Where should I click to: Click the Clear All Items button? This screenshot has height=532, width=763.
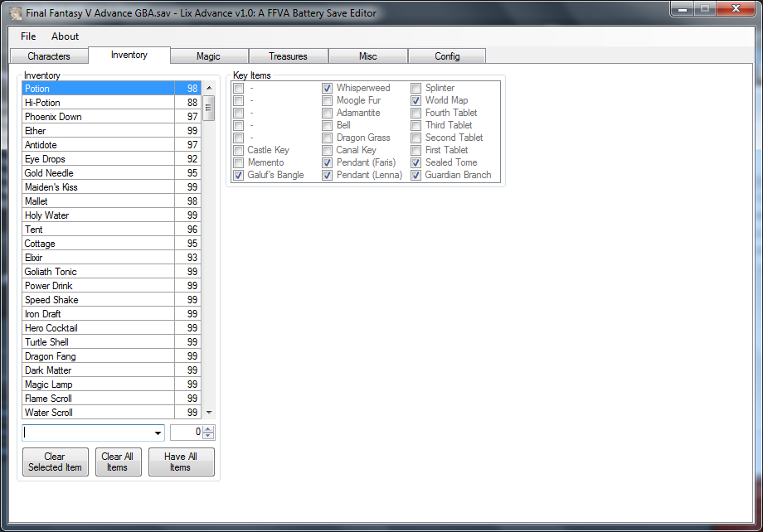pos(117,462)
